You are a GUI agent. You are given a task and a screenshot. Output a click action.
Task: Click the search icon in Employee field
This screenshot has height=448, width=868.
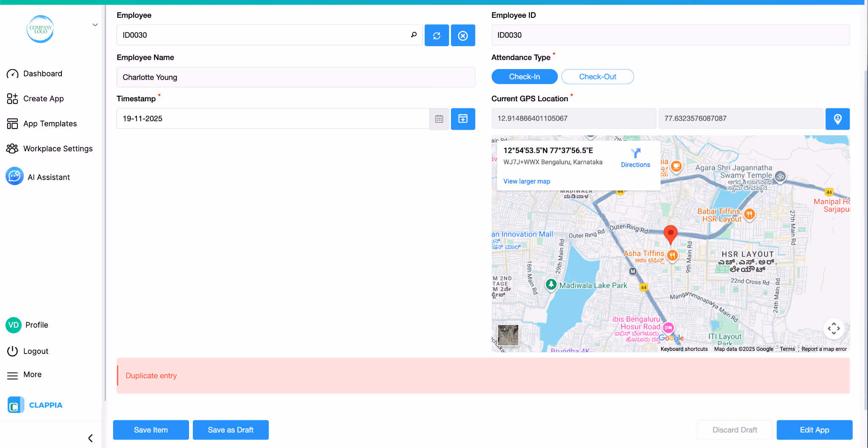click(413, 35)
